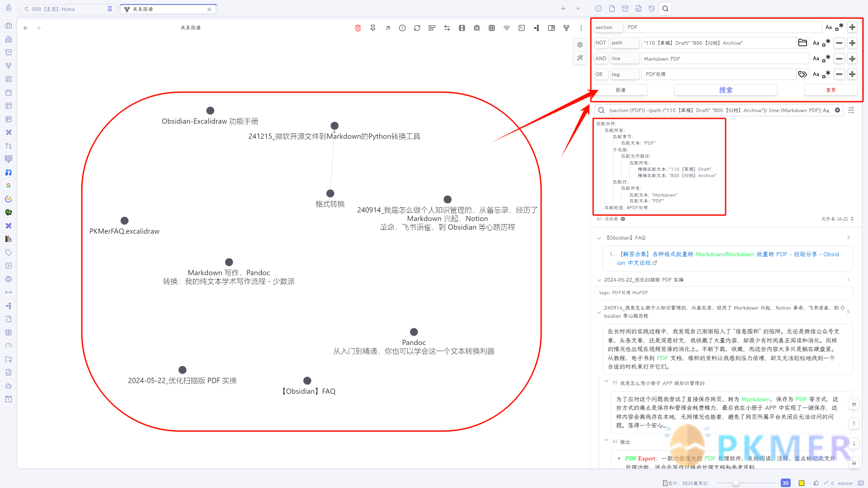
Task: Open the three-dot more options menu
Action: click(x=581, y=28)
